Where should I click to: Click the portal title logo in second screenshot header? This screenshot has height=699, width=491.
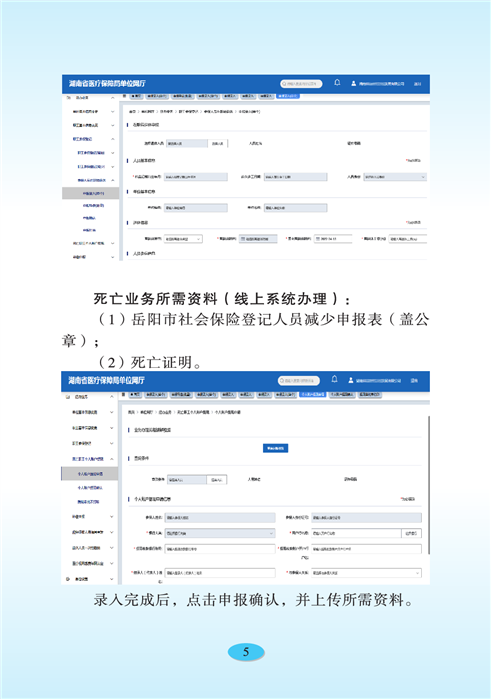(106, 380)
